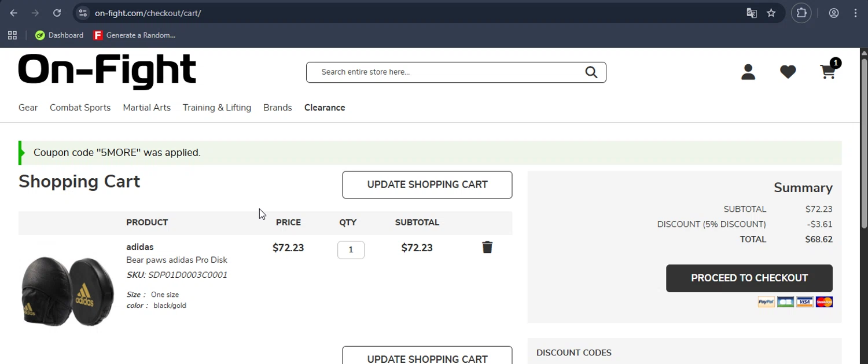Click the browser forward arrow
Screen dimensions: 868x364
pos(35,13)
